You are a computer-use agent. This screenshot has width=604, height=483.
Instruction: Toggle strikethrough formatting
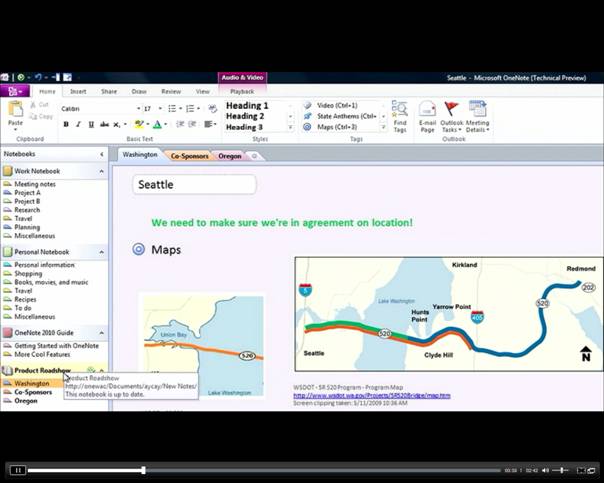tap(104, 124)
